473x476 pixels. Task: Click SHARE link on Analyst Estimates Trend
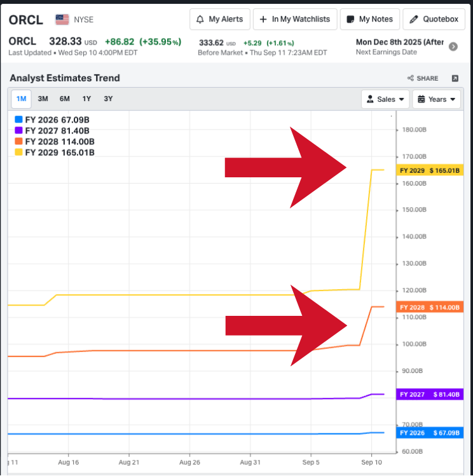click(423, 78)
